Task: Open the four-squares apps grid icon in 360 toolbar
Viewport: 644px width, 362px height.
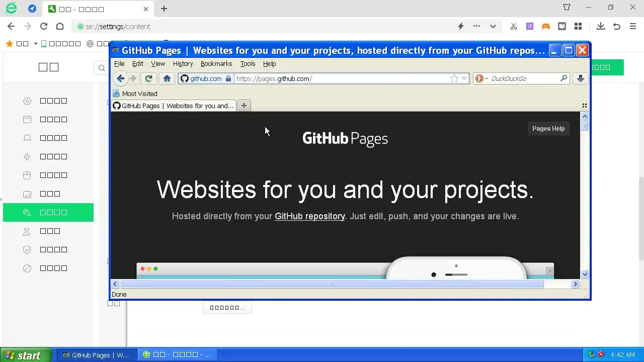Action: click(x=578, y=26)
